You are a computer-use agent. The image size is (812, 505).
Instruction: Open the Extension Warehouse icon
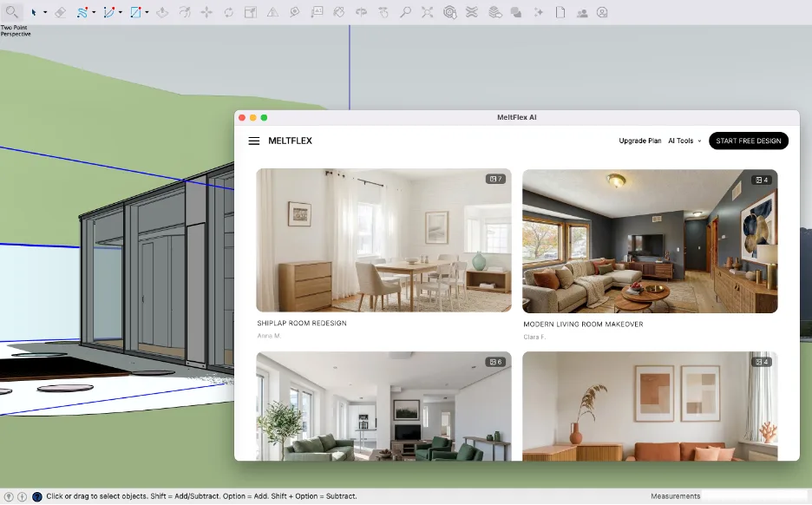click(x=472, y=12)
